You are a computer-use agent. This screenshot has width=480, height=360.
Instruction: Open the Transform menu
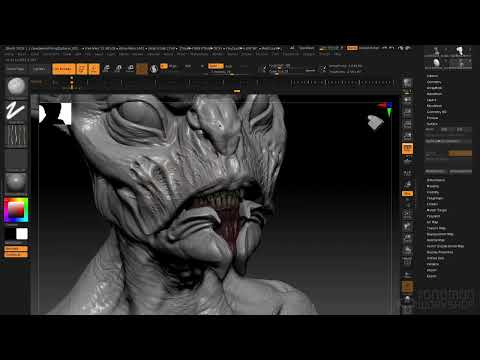click(291, 54)
